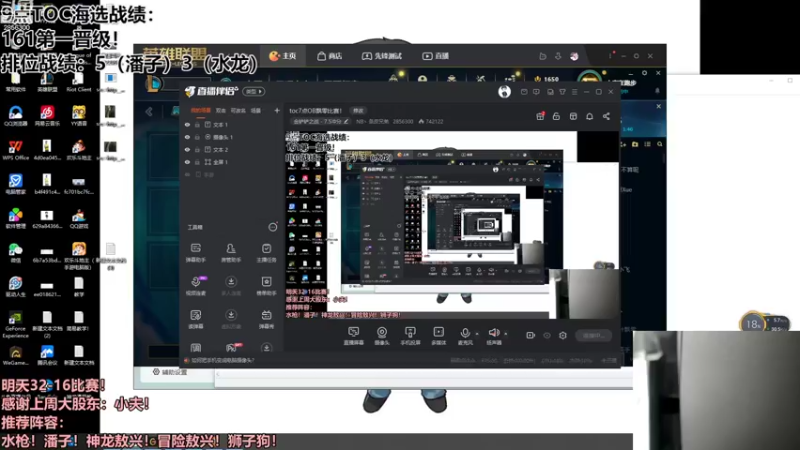This screenshot has height=450, width=800.
Task: Open 网易云音乐 desktop shortcut
Action: pos(47,116)
